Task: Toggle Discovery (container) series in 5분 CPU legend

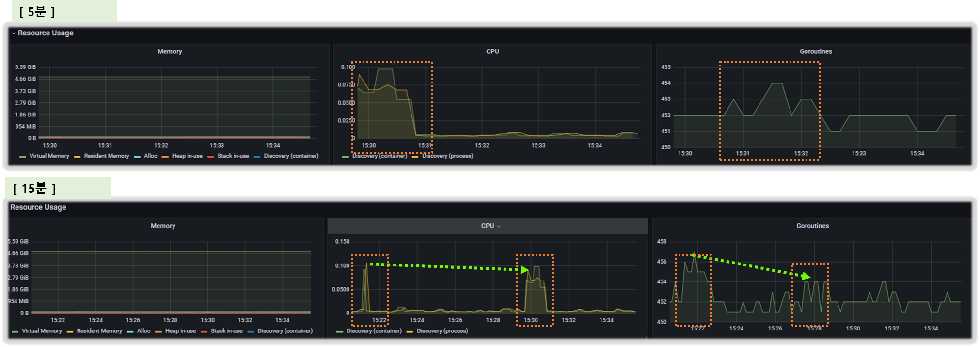Action: 379,156
